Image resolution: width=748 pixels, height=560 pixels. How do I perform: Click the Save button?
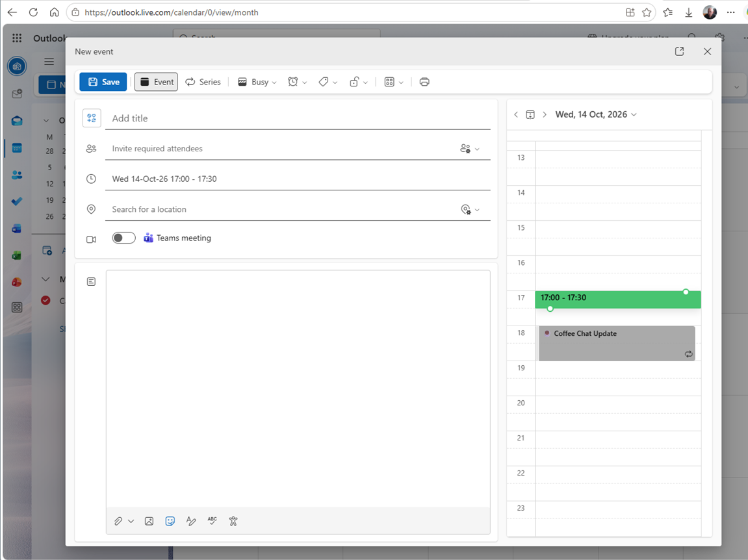tap(103, 82)
